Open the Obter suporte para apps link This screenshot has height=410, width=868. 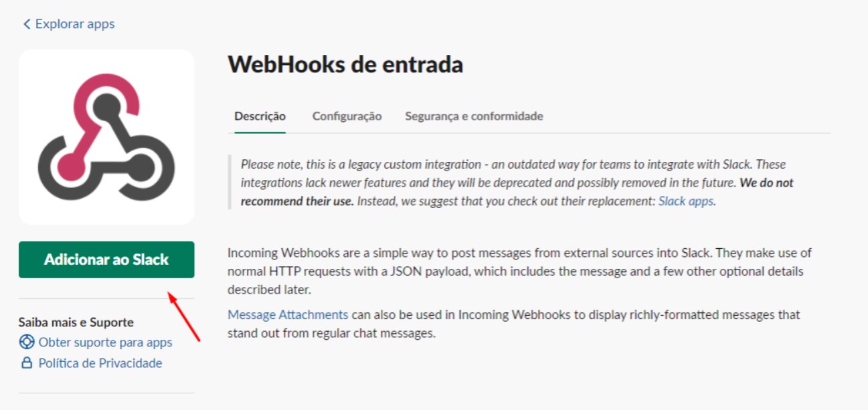tap(105, 342)
